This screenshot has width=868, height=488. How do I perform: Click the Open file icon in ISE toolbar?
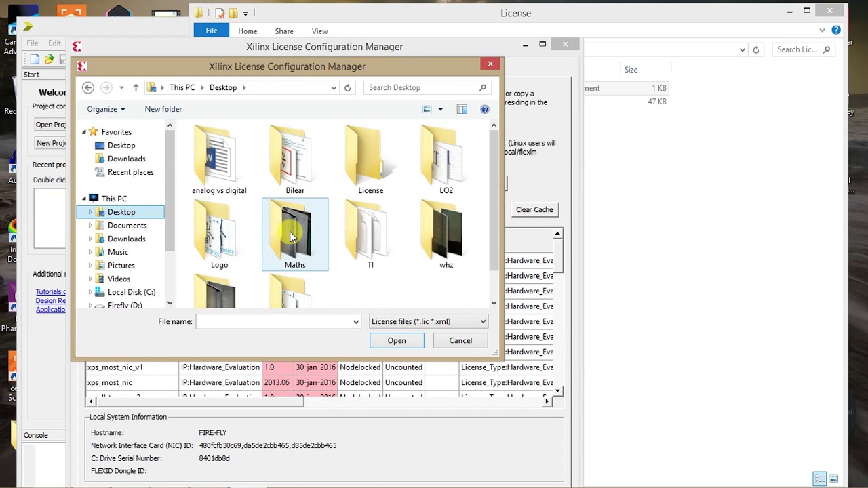[49, 60]
